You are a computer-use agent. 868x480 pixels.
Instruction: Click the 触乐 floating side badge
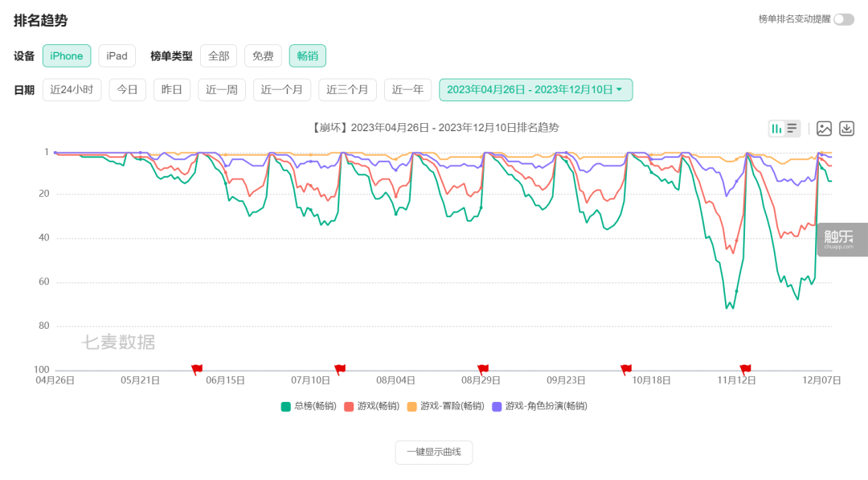[842, 239]
